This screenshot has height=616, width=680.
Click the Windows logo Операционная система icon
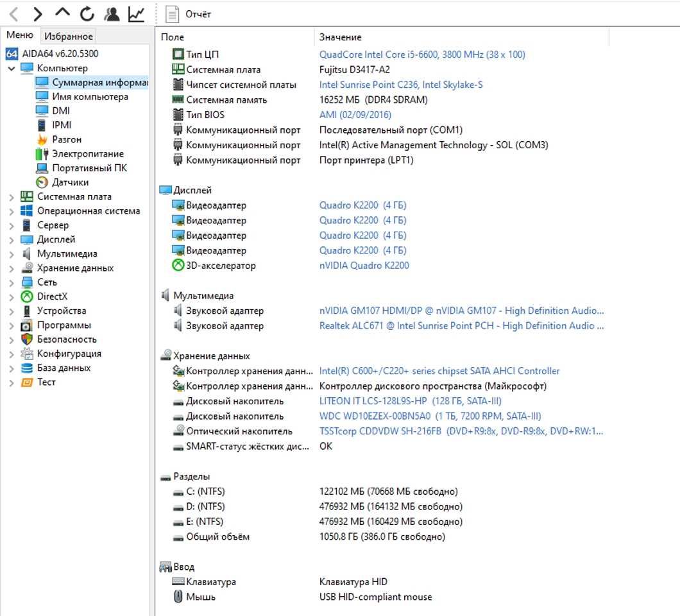click(x=27, y=211)
